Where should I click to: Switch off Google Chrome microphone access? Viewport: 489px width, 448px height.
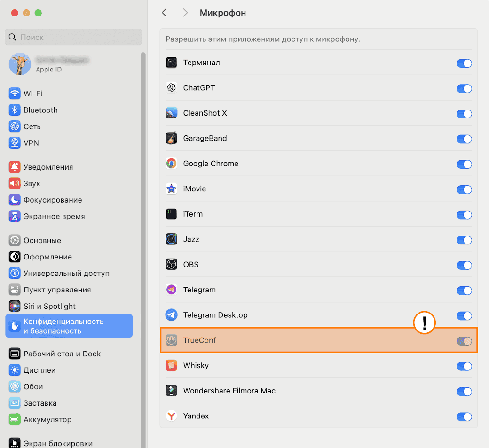pos(464,164)
